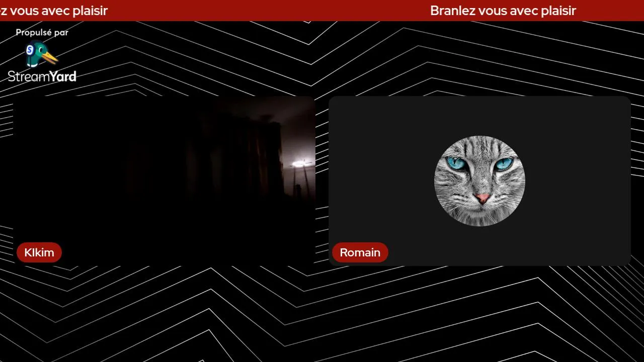
Task: Click Klkim's dark webcam video feed
Action: click(165, 181)
